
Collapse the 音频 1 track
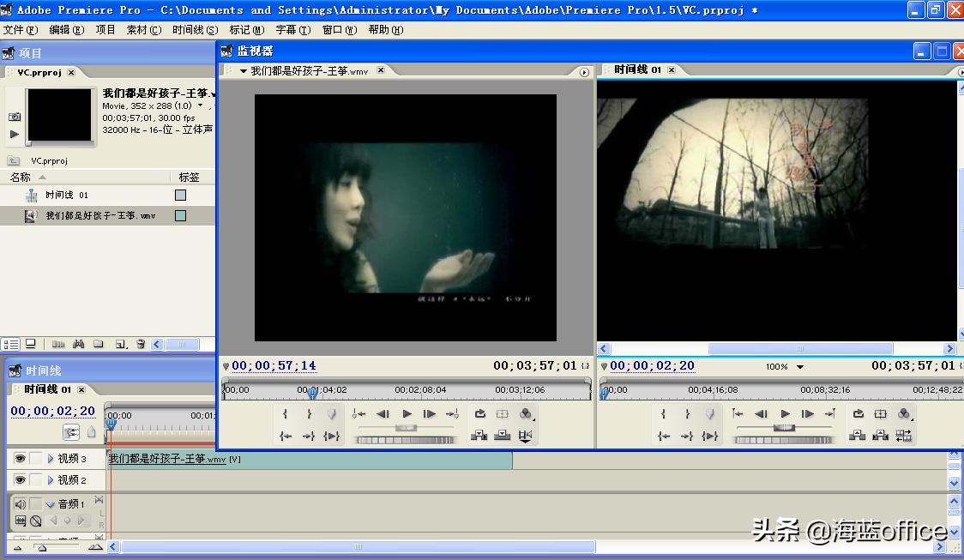pyautogui.click(x=51, y=504)
